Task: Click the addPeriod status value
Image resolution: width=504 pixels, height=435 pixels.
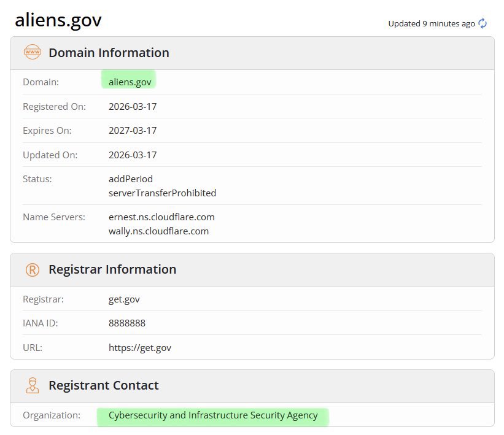Action: (131, 179)
